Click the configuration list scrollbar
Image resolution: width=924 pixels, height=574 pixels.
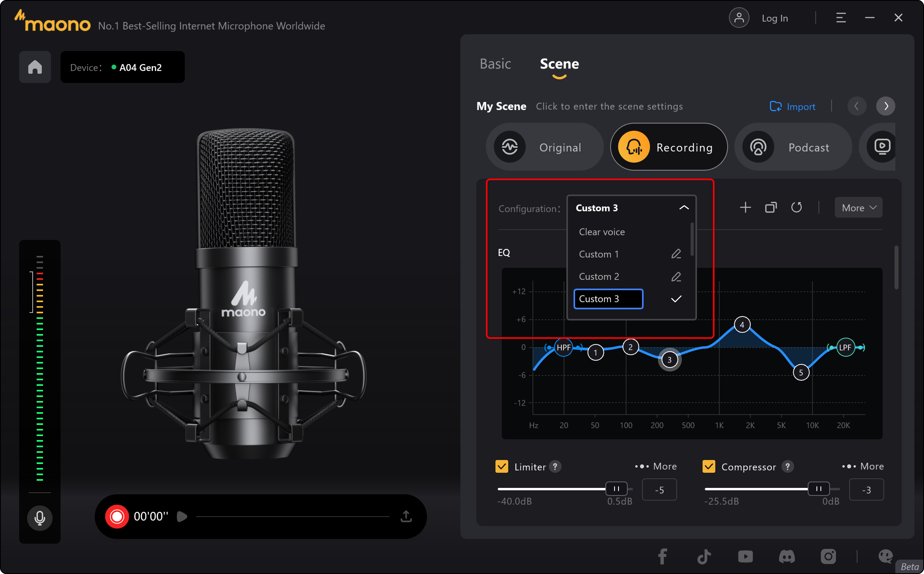[692, 239]
